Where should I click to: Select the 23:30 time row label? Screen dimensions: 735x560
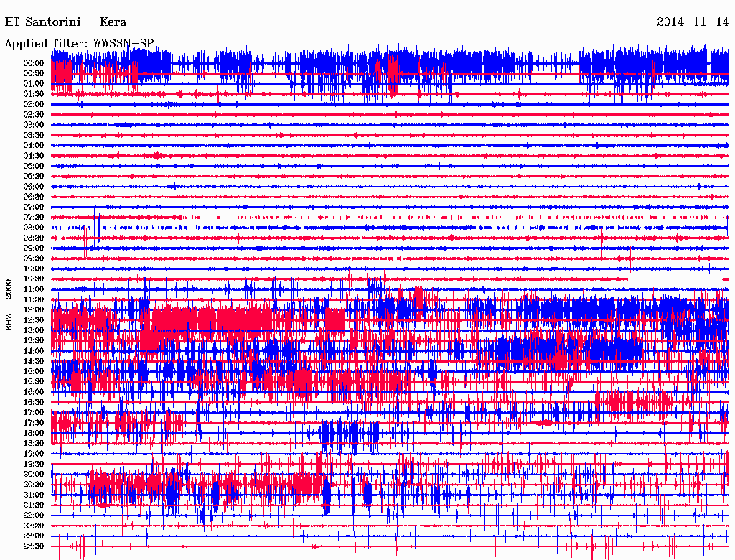pyautogui.click(x=34, y=546)
